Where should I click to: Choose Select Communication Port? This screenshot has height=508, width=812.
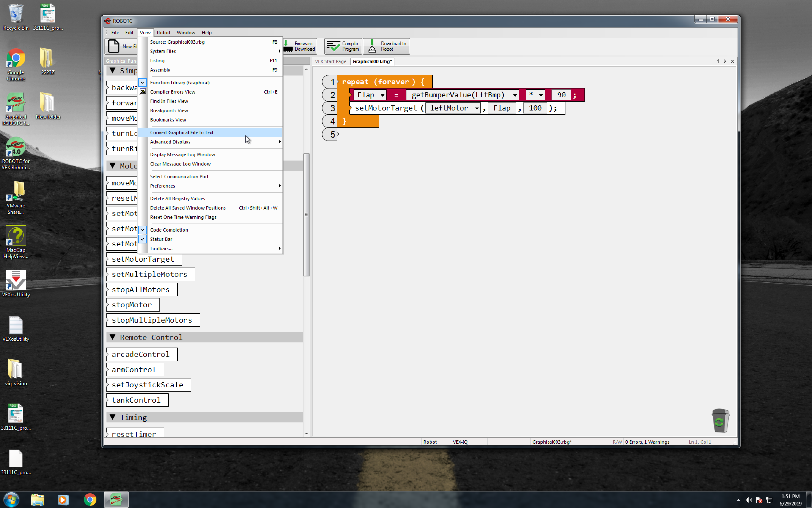coord(210,176)
